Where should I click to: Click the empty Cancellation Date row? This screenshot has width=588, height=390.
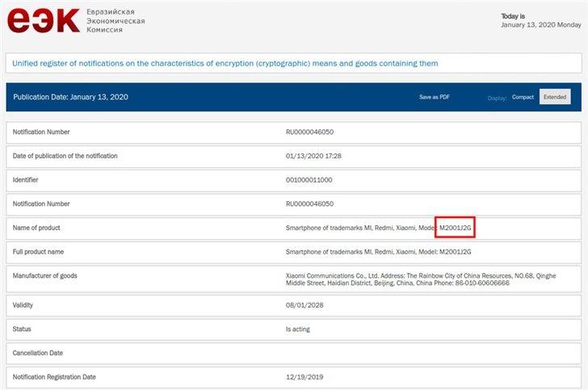(294, 353)
